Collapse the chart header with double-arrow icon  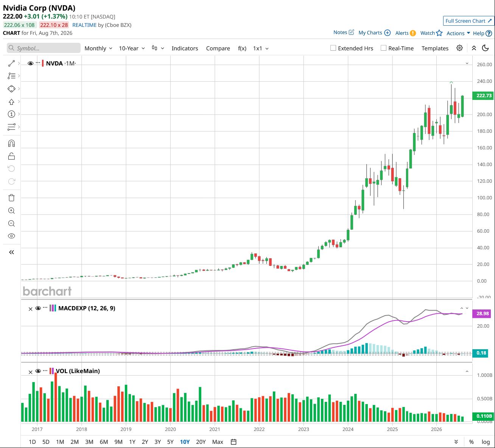tap(474, 48)
